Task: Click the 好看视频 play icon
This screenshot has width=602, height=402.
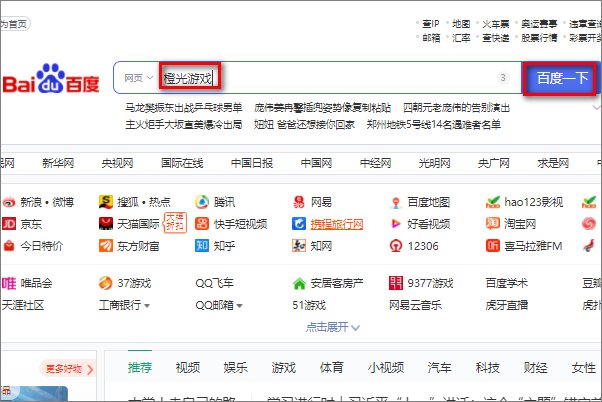Action: coord(396,224)
